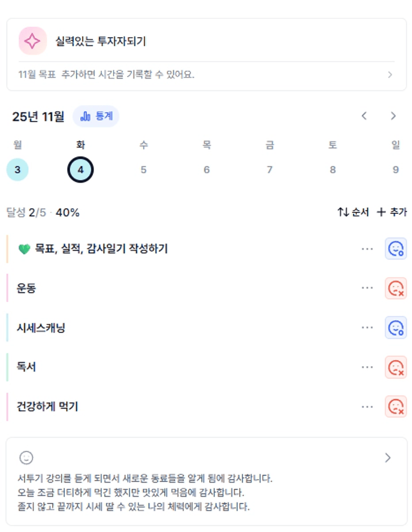Screen dimensions: 412x532
Task: Toggle the 운동 completion face icon
Action: [396, 288]
